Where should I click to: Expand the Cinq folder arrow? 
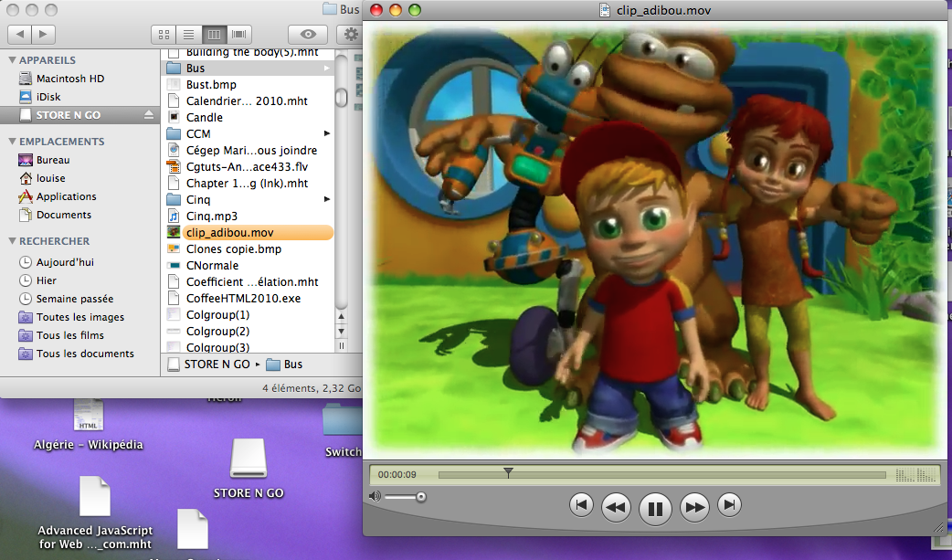tap(327, 199)
